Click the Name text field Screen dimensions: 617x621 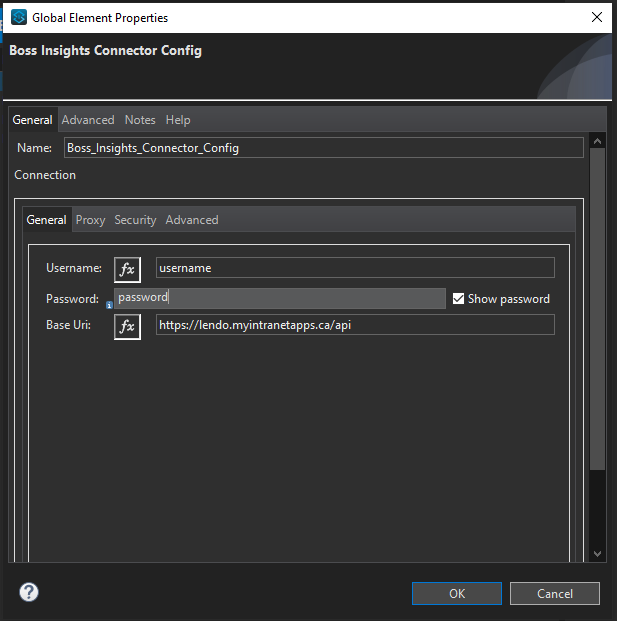tap(322, 148)
